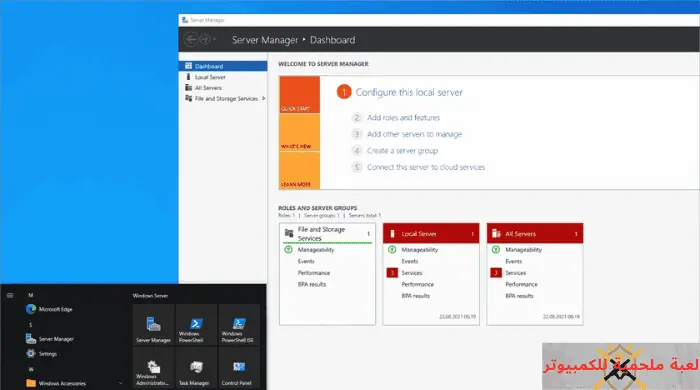Click the forward navigation arrow in Server Manager

point(205,40)
